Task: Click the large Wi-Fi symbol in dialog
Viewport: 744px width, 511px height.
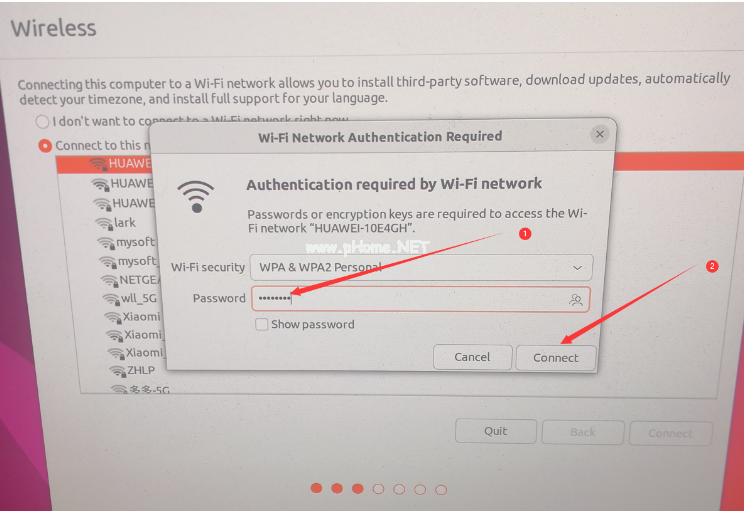Action: 195,197
